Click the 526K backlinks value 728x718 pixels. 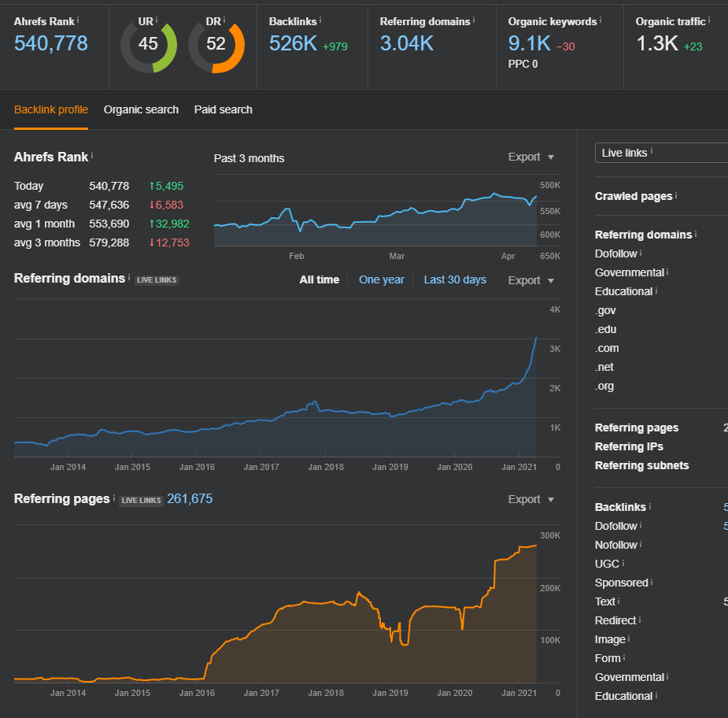pos(293,43)
